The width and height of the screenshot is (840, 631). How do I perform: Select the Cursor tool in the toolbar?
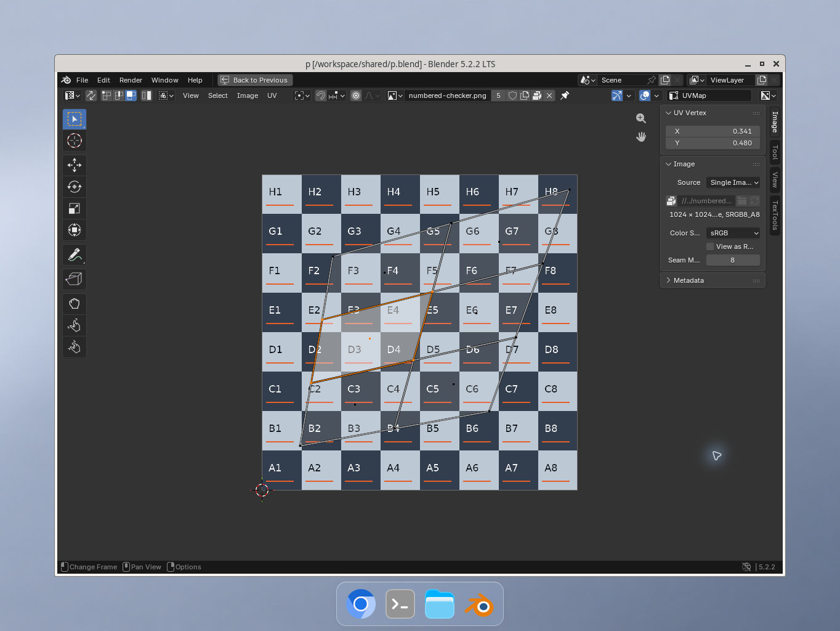[75, 140]
